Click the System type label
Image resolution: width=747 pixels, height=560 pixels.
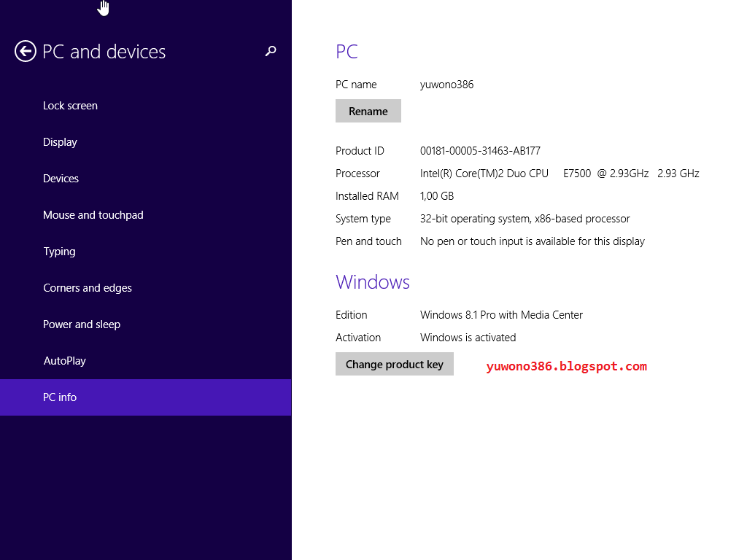(363, 219)
